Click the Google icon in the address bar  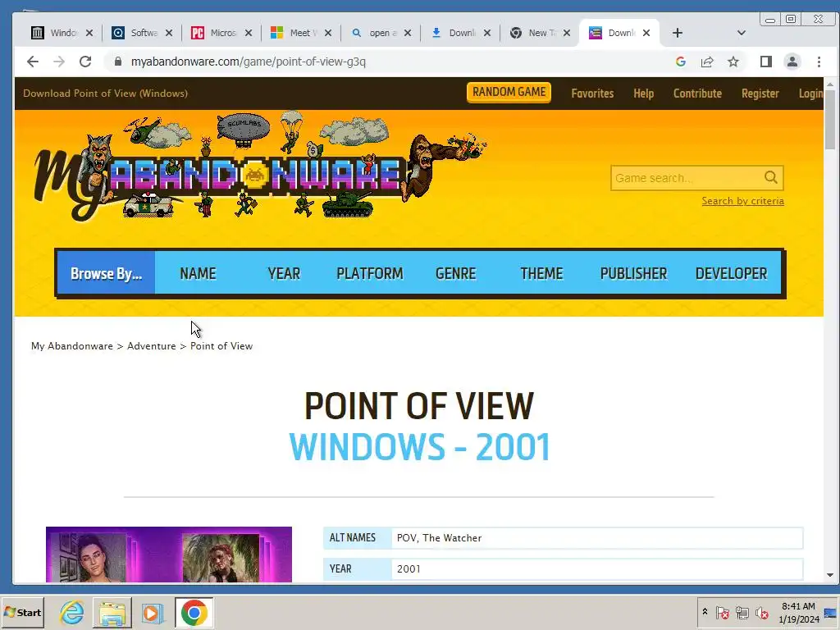(681, 62)
